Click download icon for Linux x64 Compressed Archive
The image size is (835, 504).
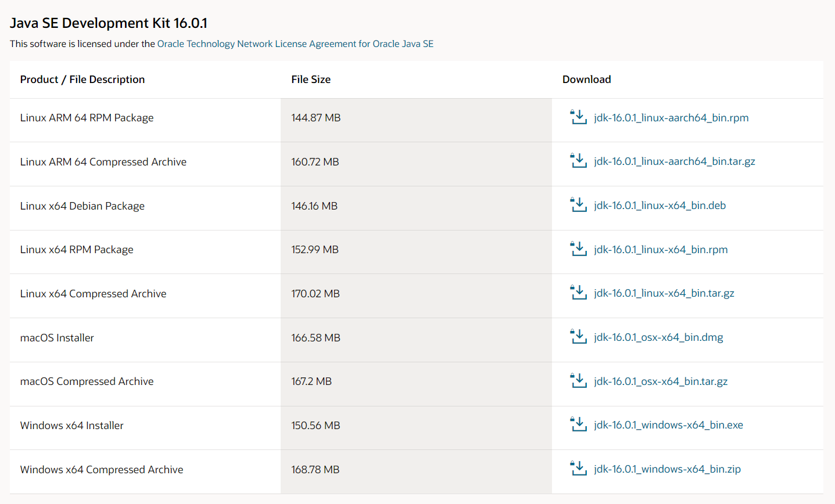pos(579,293)
